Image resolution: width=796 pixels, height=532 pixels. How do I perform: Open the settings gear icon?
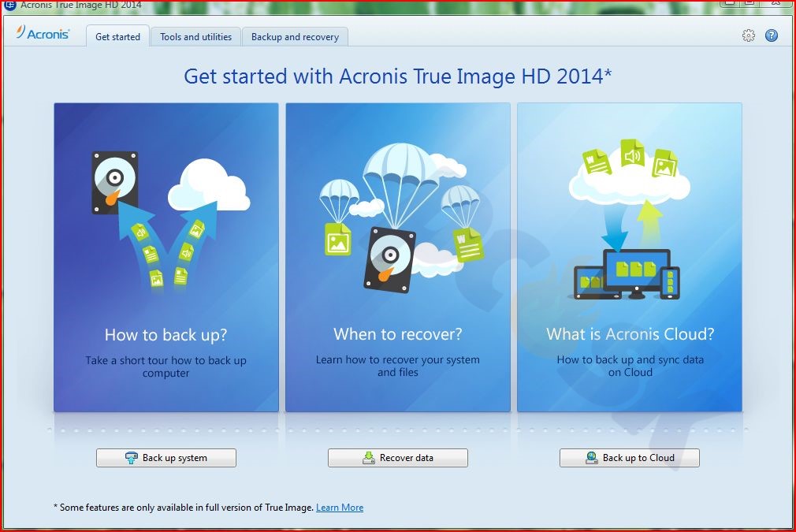point(748,35)
